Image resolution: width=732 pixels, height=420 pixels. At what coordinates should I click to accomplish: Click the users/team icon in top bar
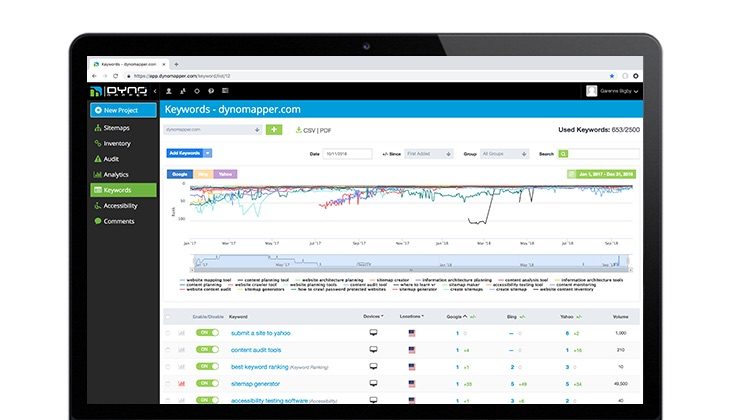tap(183, 91)
